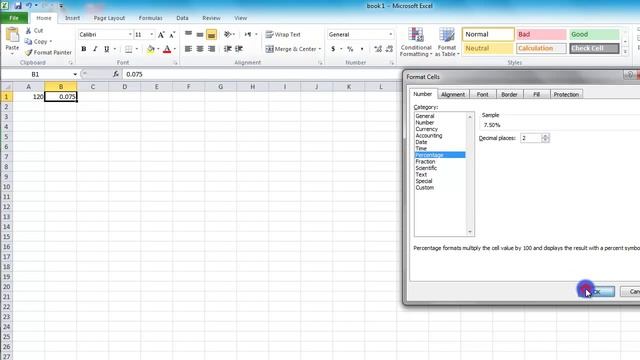This screenshot has height=360, width=640.
Task: Apply Percent Style from the ribbon
Action: 350,49
